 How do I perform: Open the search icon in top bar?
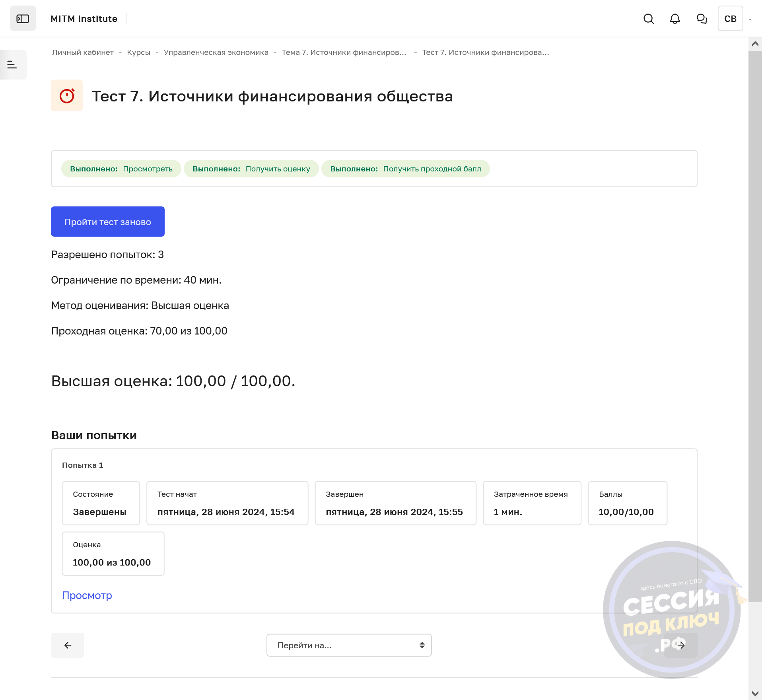[648, 19]
